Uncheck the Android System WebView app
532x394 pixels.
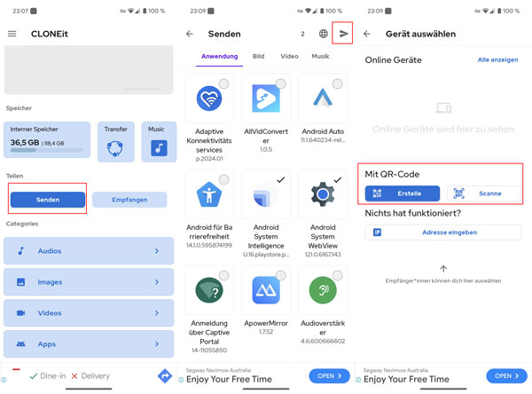point(338,179)
